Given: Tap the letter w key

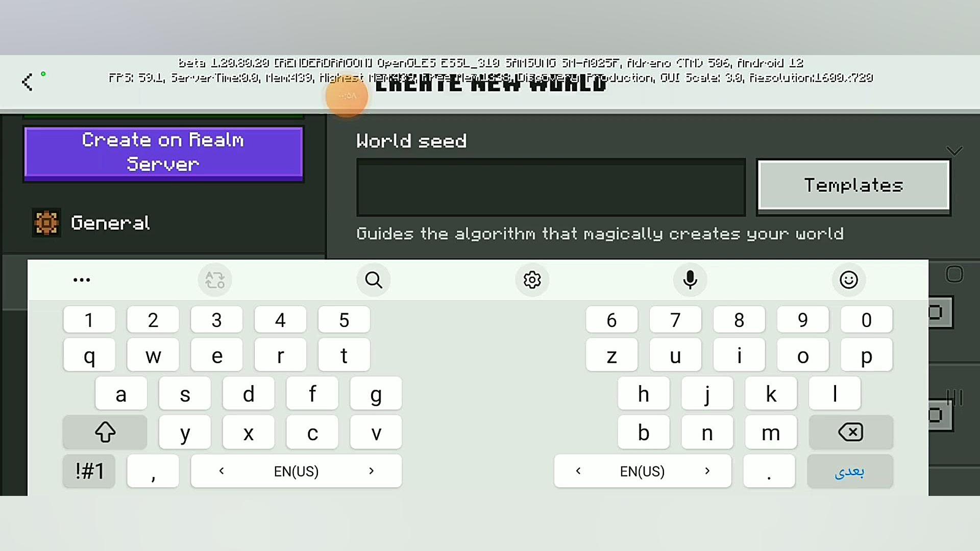Looking at the screenshot, I should click(x=153, y=355).
